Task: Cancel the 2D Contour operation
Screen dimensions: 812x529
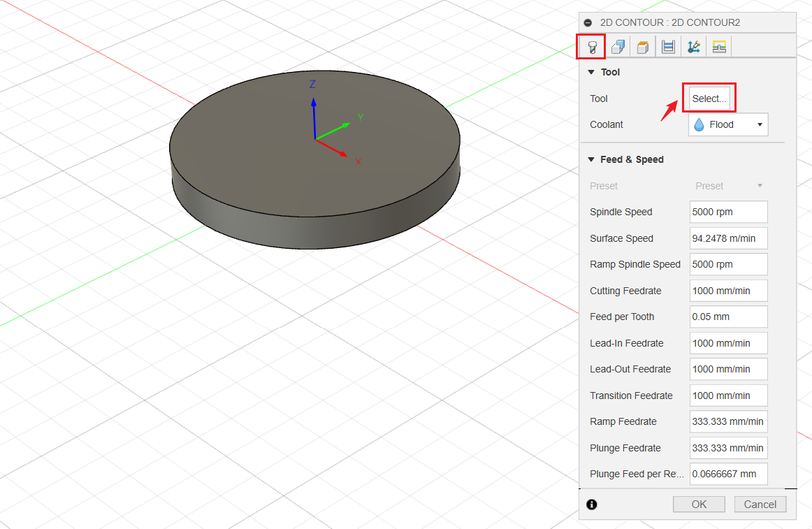Action: 760,504
